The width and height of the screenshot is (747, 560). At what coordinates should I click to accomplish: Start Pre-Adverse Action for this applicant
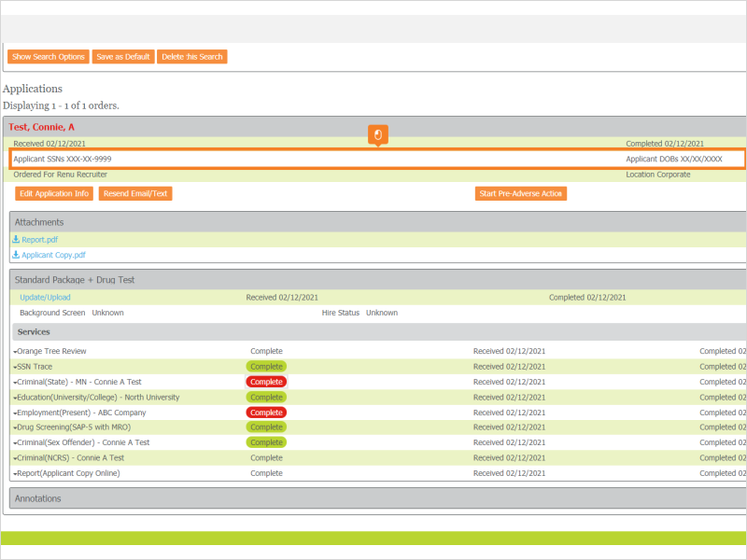[521, 193]
